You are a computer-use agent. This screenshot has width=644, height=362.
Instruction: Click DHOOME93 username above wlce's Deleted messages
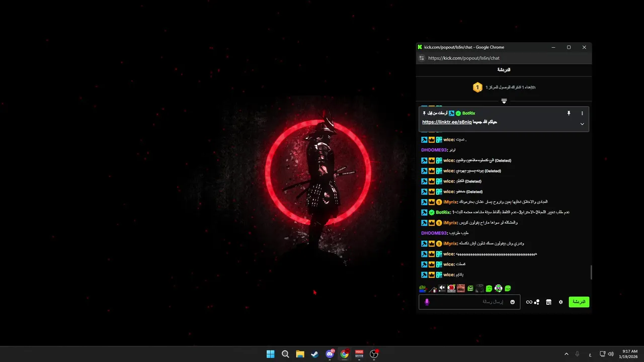[434, 150]
